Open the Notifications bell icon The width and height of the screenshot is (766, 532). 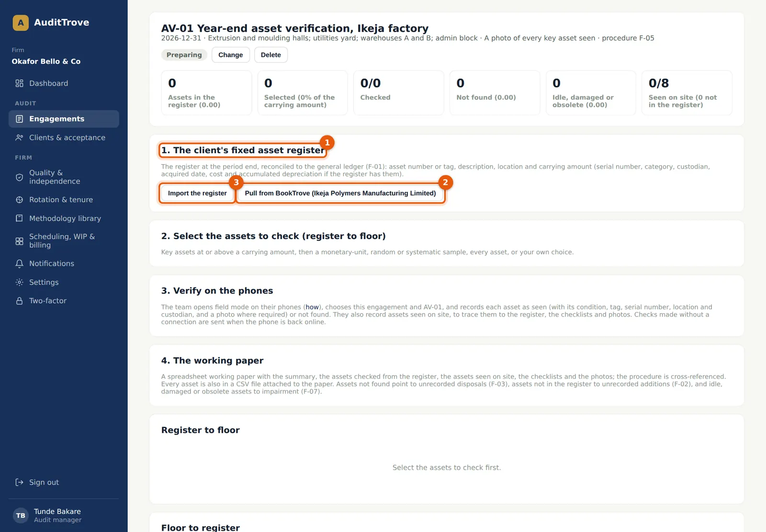click(19, 263)
